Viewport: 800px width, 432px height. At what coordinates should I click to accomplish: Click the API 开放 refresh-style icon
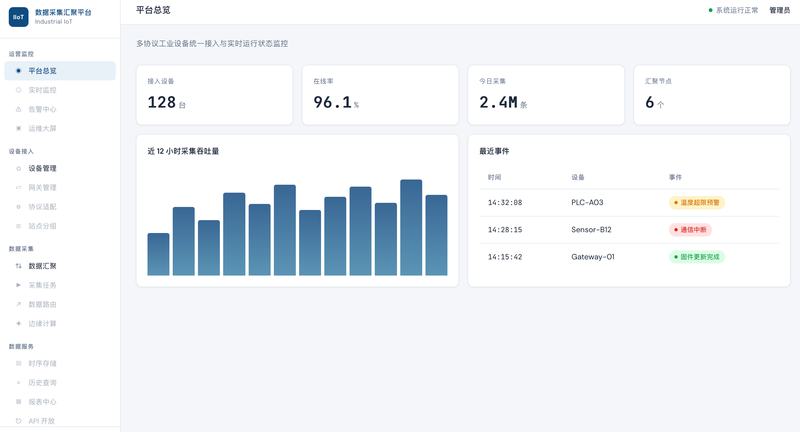[x=18, y=421]
